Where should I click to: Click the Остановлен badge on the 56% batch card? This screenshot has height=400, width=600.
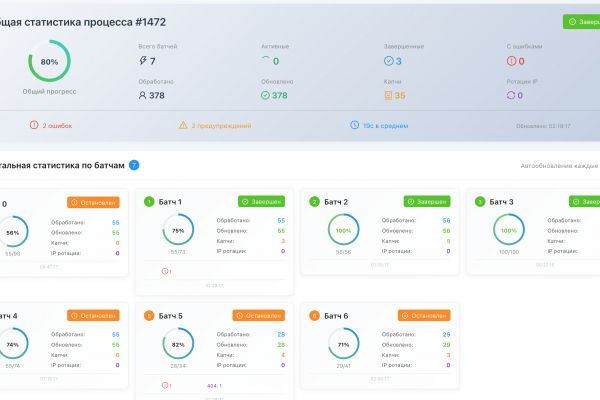pos(93,202)
